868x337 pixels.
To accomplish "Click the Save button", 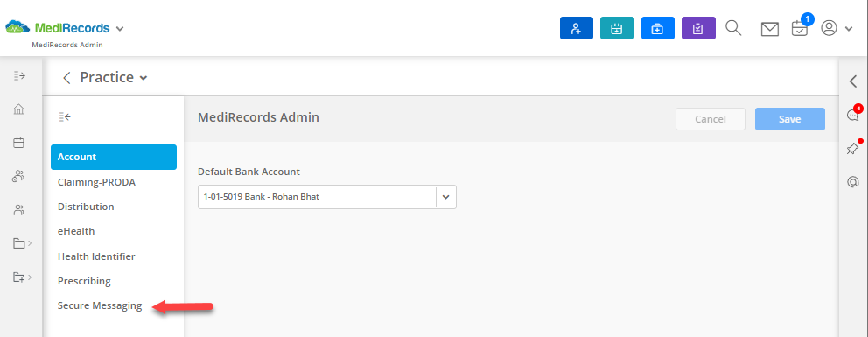I will [790, 119].
